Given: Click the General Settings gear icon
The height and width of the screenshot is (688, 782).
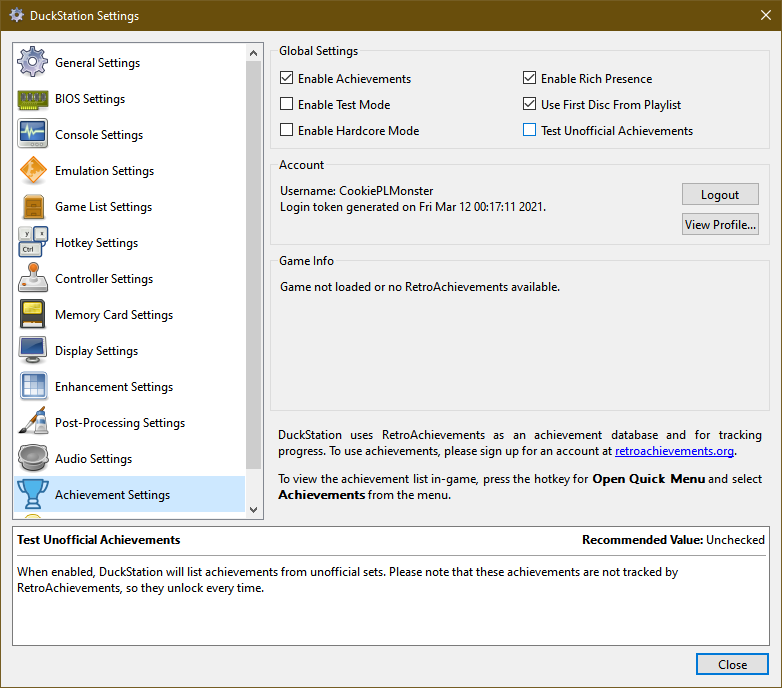Looking at the screenshot, I should point(32,62).
